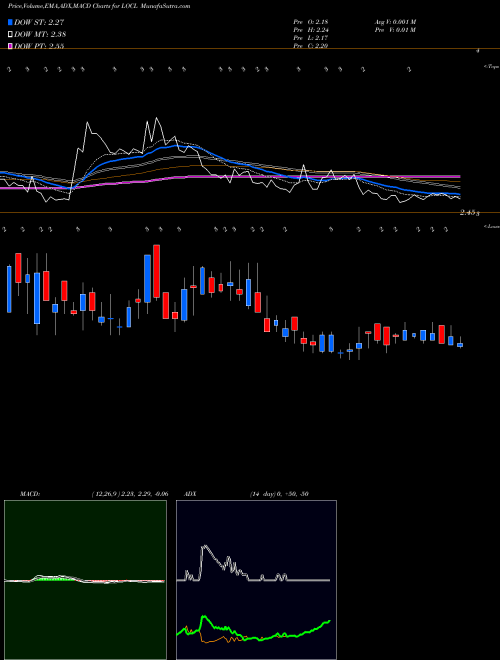Click the chart title mentioning MunafaSutra.com
500x660 pixels.
click(99, 6)
